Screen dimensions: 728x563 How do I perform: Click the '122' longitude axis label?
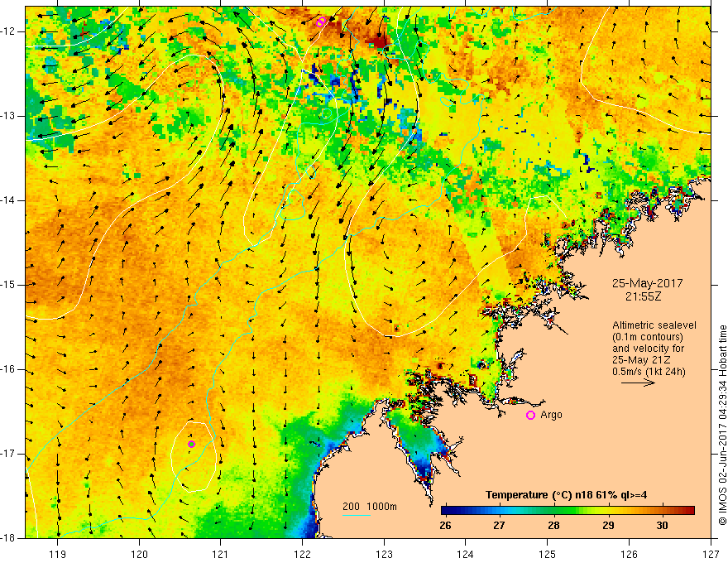tap(302, 554)
